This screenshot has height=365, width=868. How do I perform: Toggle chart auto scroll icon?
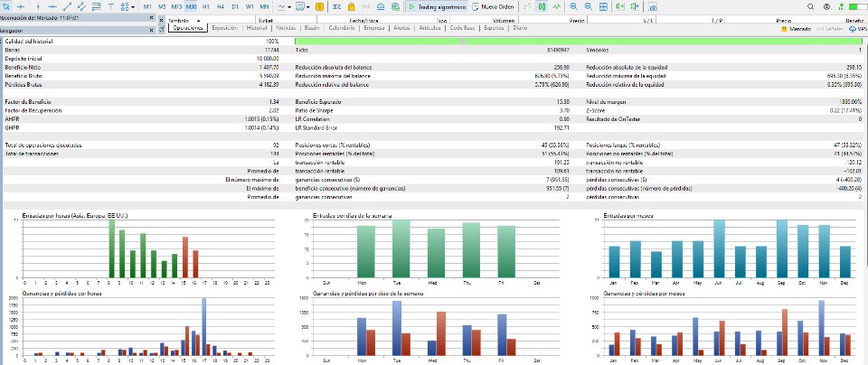(619, 6)
